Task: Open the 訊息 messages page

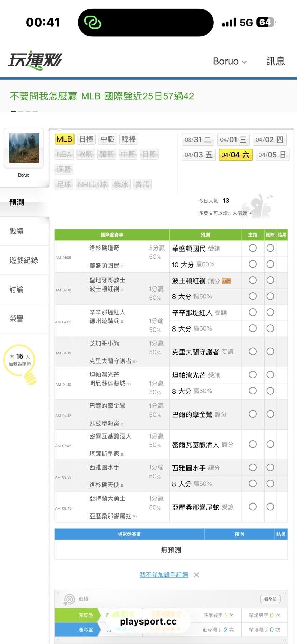Action: point(275,61)
